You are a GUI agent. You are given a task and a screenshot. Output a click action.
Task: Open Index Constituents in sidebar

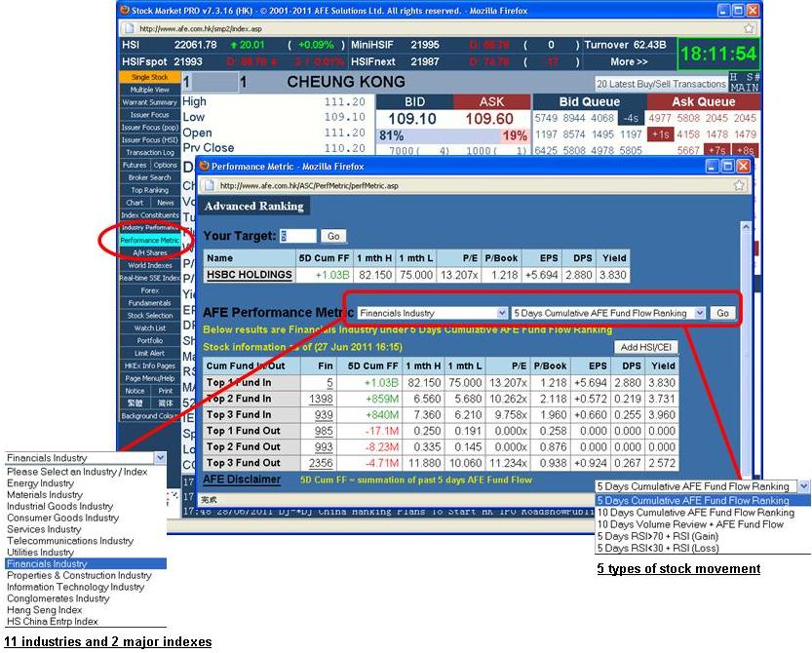tap(150, 214)
